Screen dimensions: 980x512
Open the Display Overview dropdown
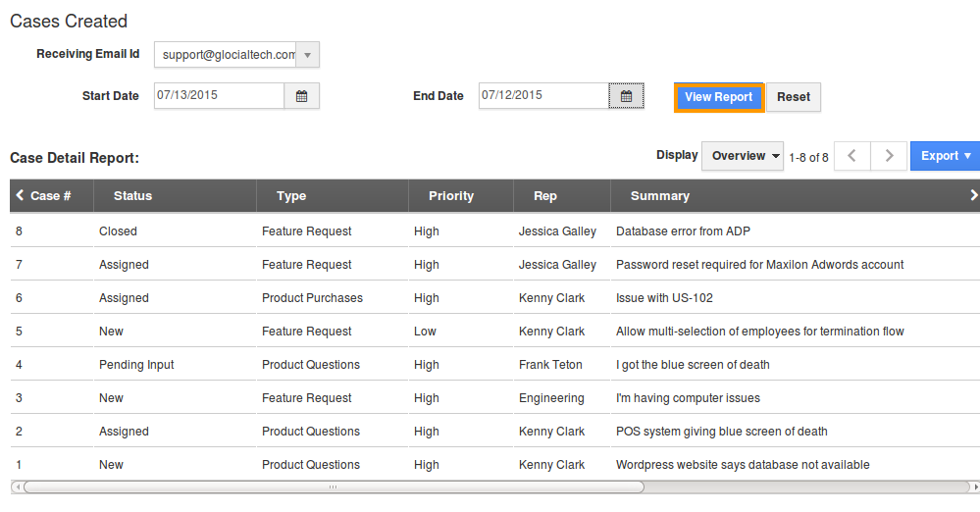click(743, 156)
